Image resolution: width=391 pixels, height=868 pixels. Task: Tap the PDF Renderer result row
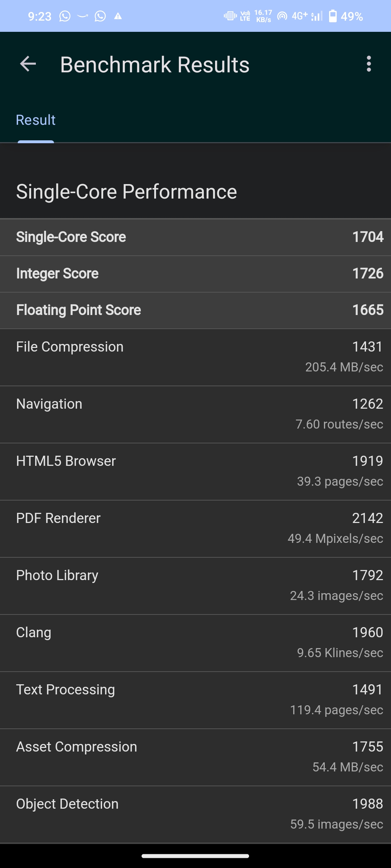pyautogui.click(x=195, y=528)
